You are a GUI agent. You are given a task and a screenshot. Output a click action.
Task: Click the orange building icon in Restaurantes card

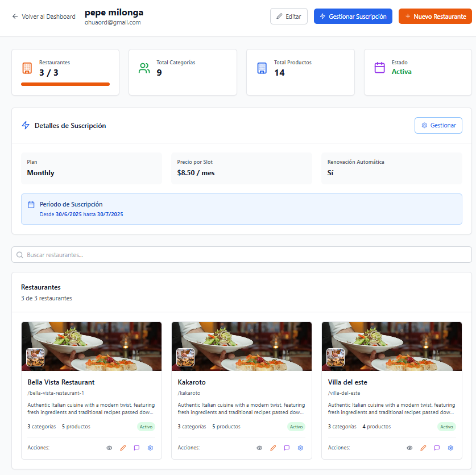pos(27,68)
